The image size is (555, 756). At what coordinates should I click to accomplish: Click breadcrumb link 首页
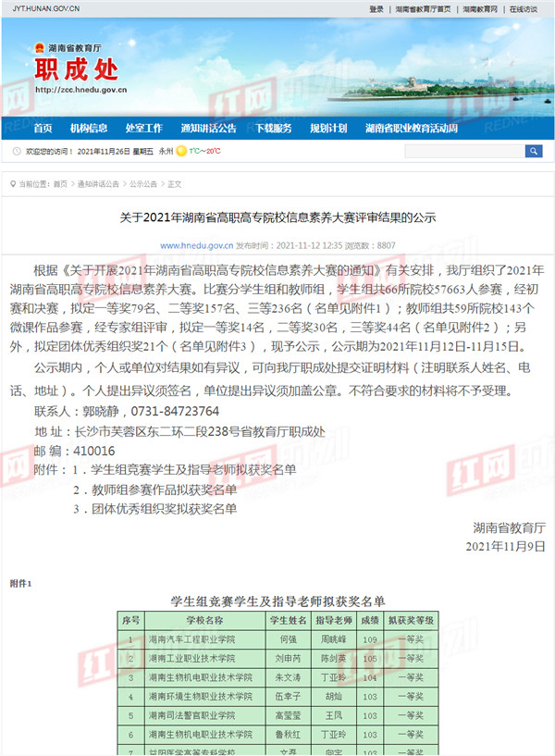coord(60,184)
